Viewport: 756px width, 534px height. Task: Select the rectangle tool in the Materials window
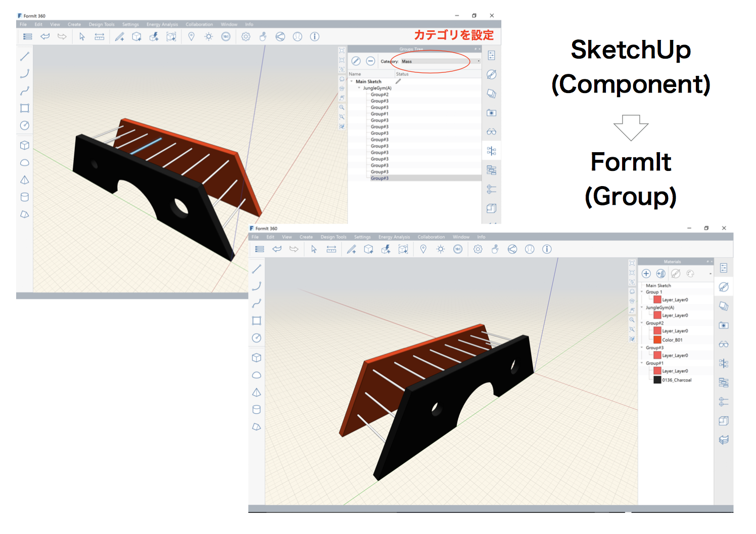click(x=257, y=321)
